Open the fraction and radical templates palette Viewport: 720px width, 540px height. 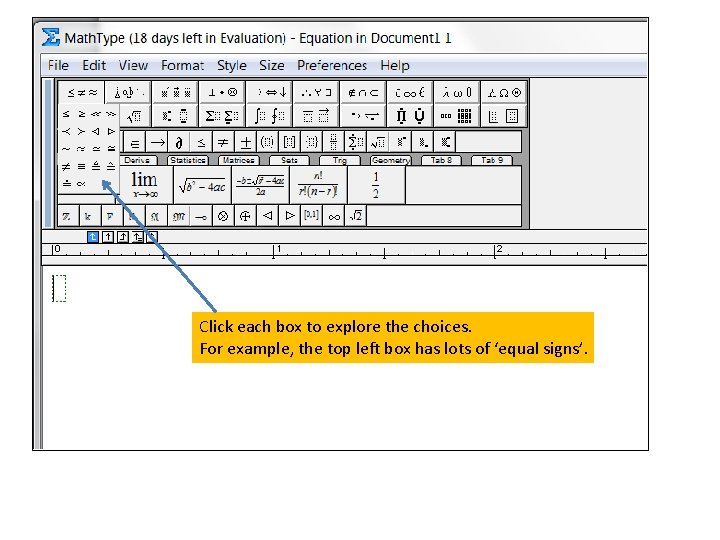coord(134,116)
